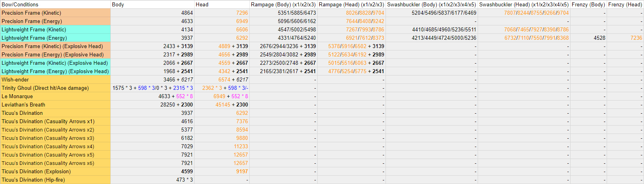This screenshot has height=184, width=644.
Task: Select the Swashbuckler (Body) header cell
Action: [432, 4]
